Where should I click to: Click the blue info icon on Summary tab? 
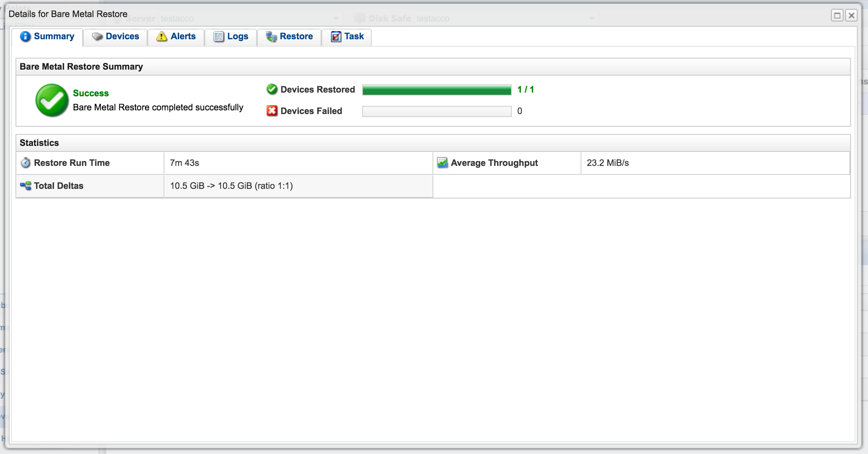[25, 37]
